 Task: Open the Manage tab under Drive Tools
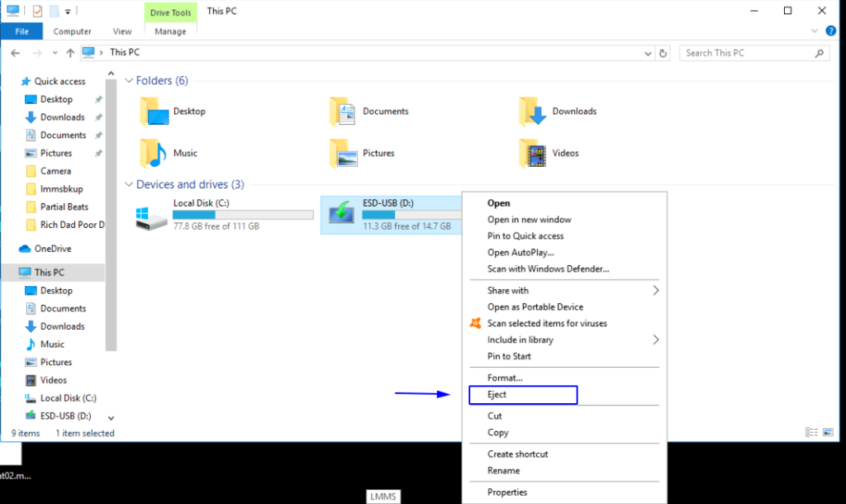pyautogui.click(x=170, y=31)
